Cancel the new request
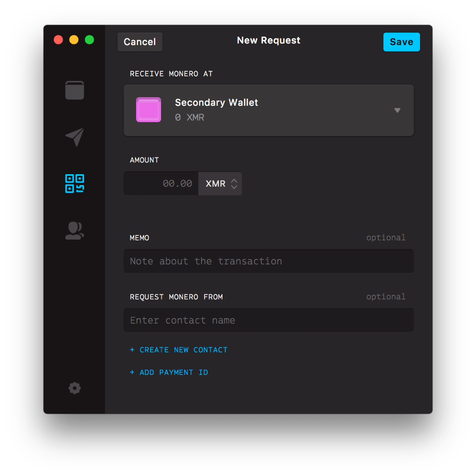The width and height of the screenshot is (476, 476). tap(140, 42)
